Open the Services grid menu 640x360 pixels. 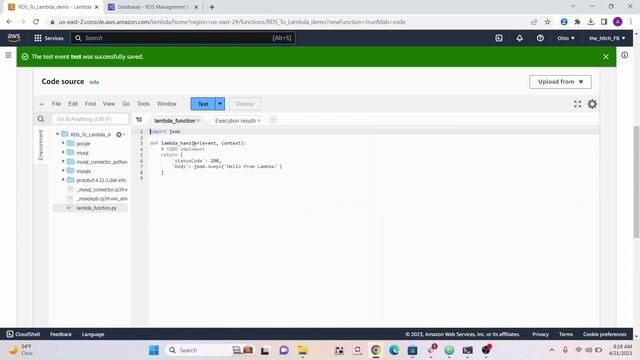pos(49,38)
